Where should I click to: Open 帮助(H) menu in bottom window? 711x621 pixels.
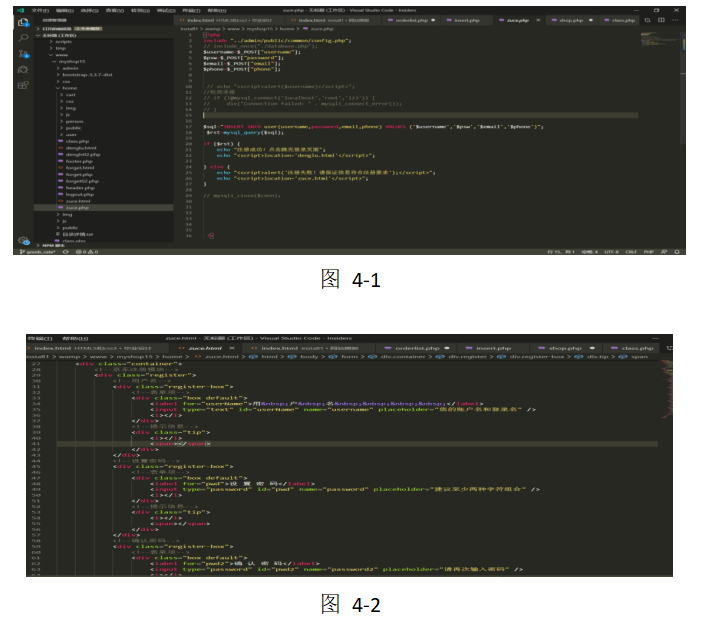coord(75,339)
